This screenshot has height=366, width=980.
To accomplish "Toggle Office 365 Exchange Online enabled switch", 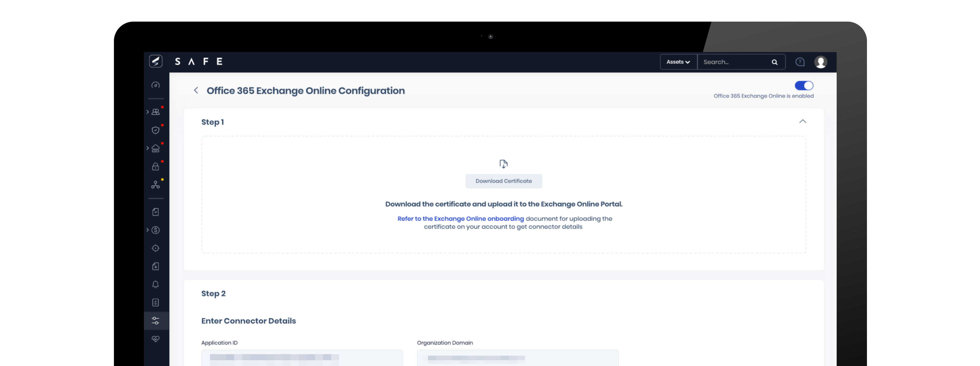I will pos(804,86).
